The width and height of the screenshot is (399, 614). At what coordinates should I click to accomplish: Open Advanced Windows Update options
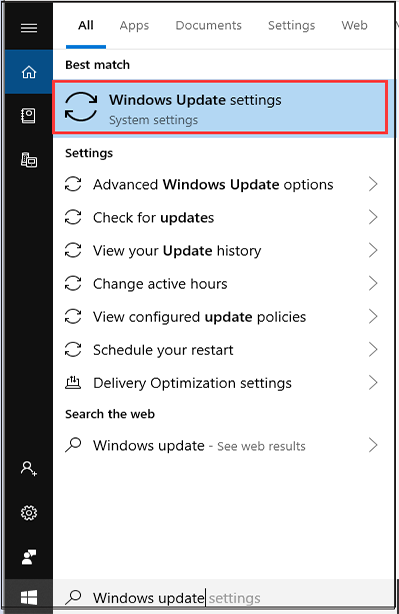pos(223,184)
